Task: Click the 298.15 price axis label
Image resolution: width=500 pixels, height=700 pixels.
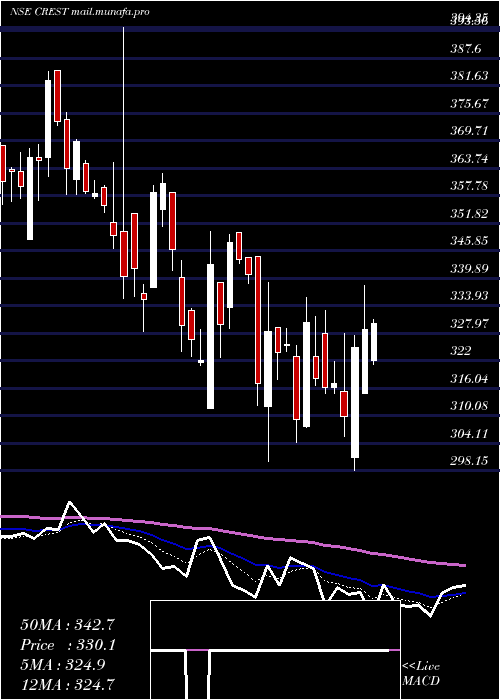Action: coord(469,461)
